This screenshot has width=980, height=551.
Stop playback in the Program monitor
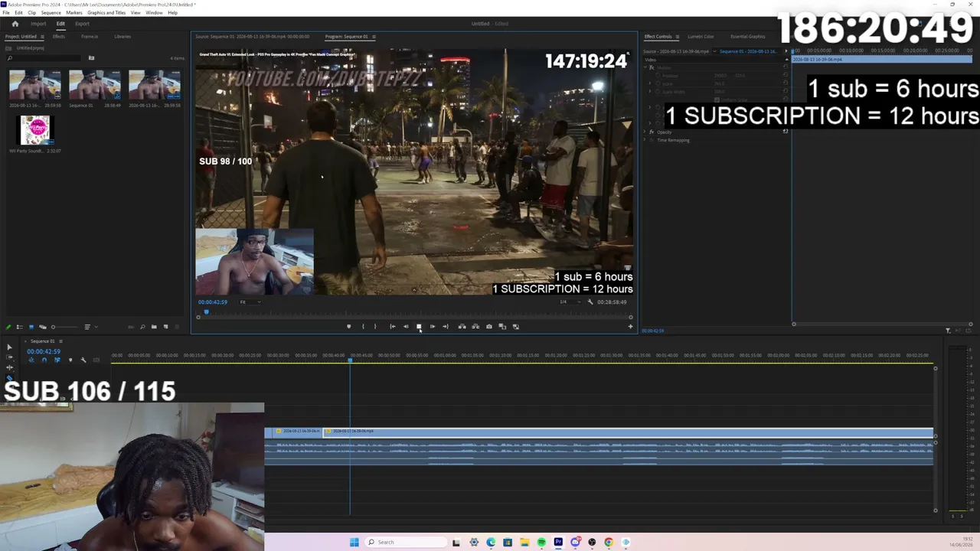pyautogui.click(x=419, y=327)
